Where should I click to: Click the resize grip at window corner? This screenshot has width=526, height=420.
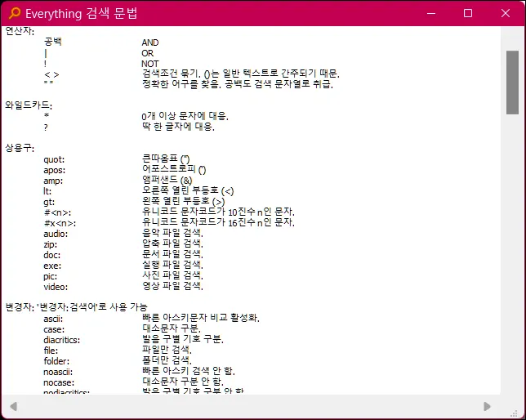pos(514,413)
